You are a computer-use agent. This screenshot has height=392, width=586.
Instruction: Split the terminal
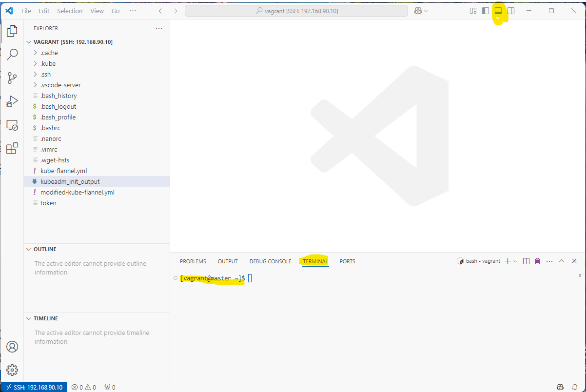(x=526, y=261)
